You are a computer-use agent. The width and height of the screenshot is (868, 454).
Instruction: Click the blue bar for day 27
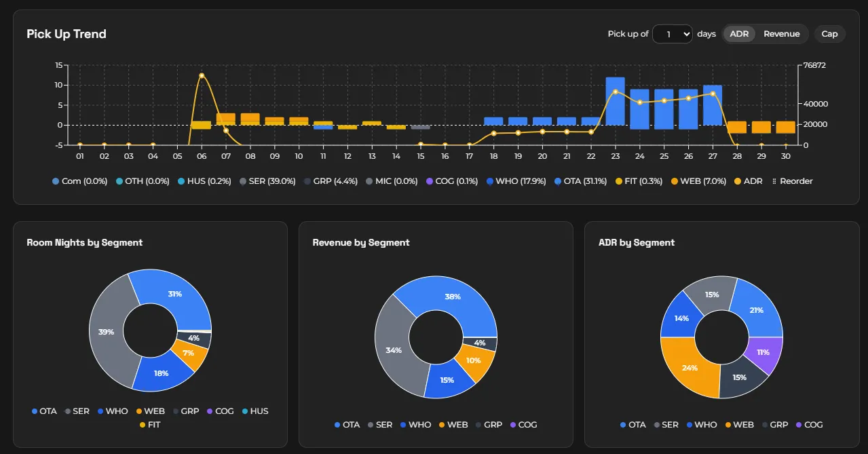(713, 105)
